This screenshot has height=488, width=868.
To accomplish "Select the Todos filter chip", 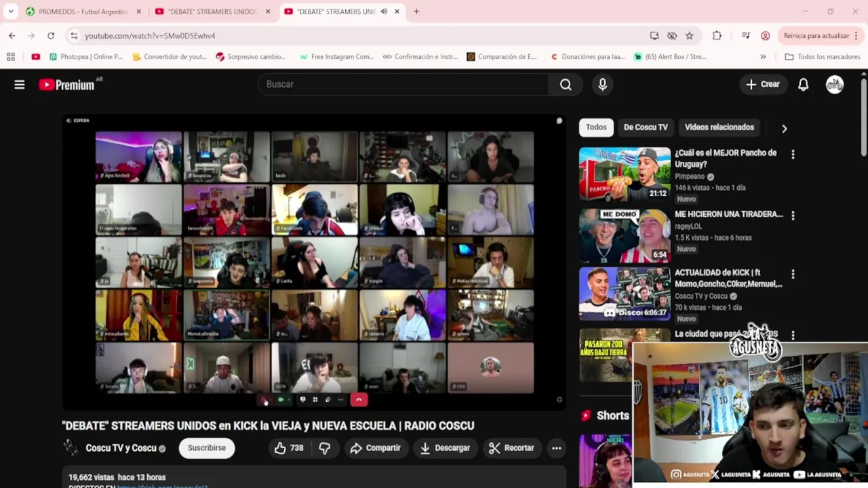I will [x=596, y=127].
